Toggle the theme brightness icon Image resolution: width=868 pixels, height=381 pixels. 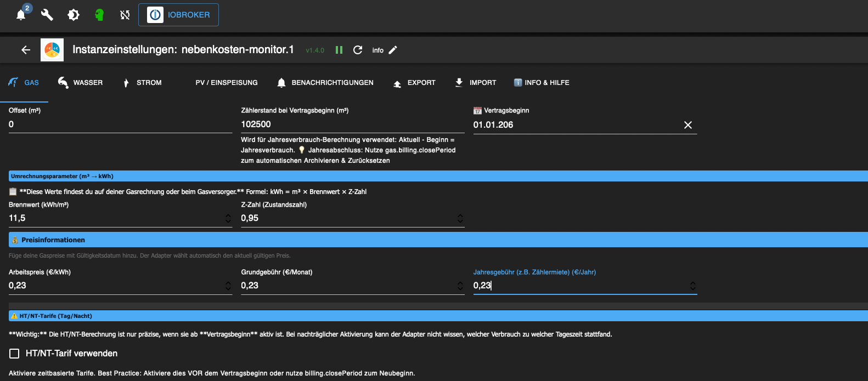pyautogui.click(x=73, y=15)
